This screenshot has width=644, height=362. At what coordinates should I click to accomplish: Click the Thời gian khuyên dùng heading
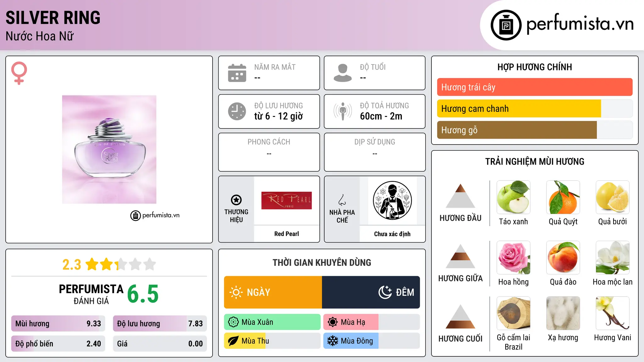tap(322, 262)
